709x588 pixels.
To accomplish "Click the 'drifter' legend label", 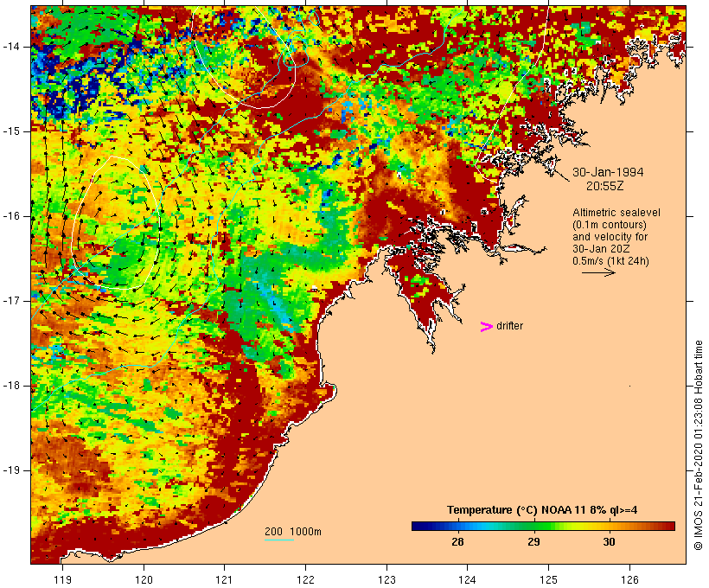I will (x=509, y=326).
